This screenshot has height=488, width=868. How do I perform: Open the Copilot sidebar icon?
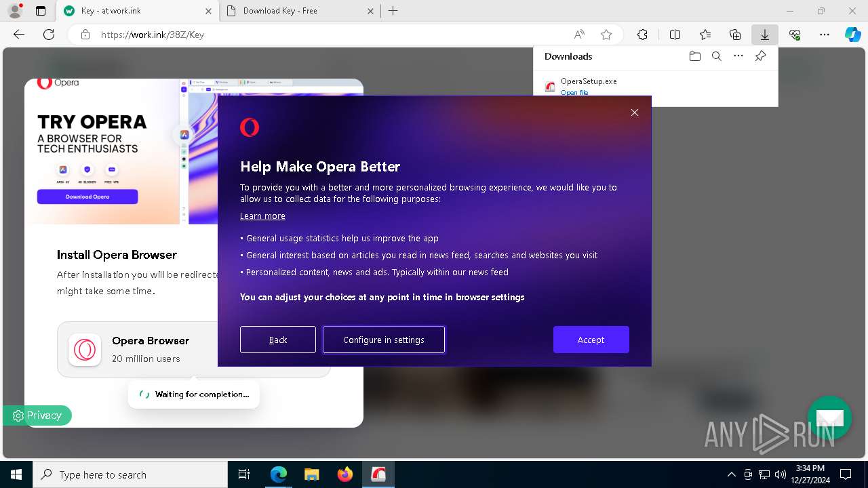(x=852, y=35)
